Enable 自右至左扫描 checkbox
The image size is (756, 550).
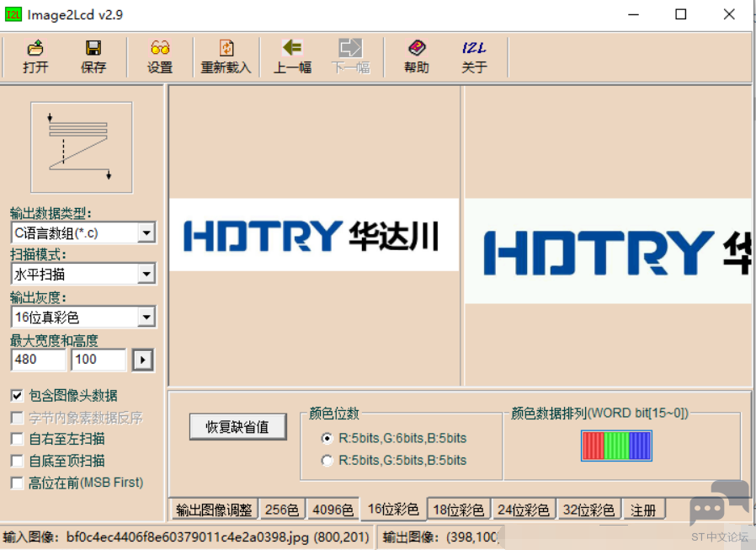click(17, 439)
